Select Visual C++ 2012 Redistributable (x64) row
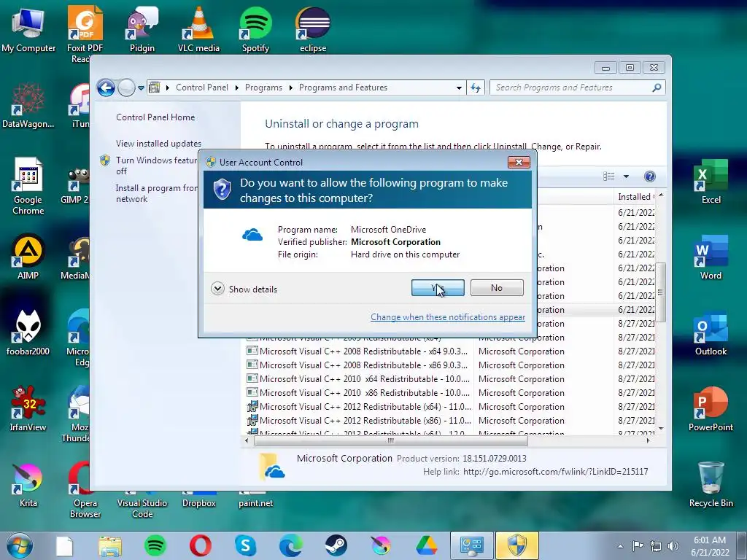 [x=449, y=407]
